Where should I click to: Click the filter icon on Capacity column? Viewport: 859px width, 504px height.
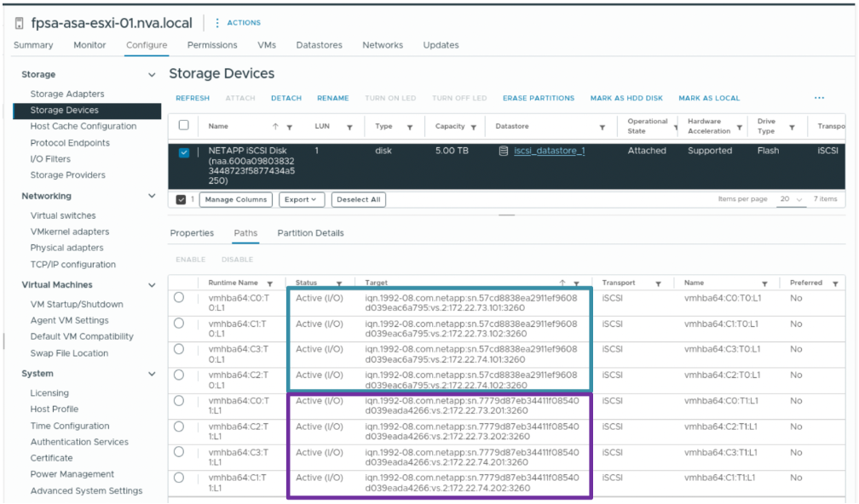[x=473, y=128]
